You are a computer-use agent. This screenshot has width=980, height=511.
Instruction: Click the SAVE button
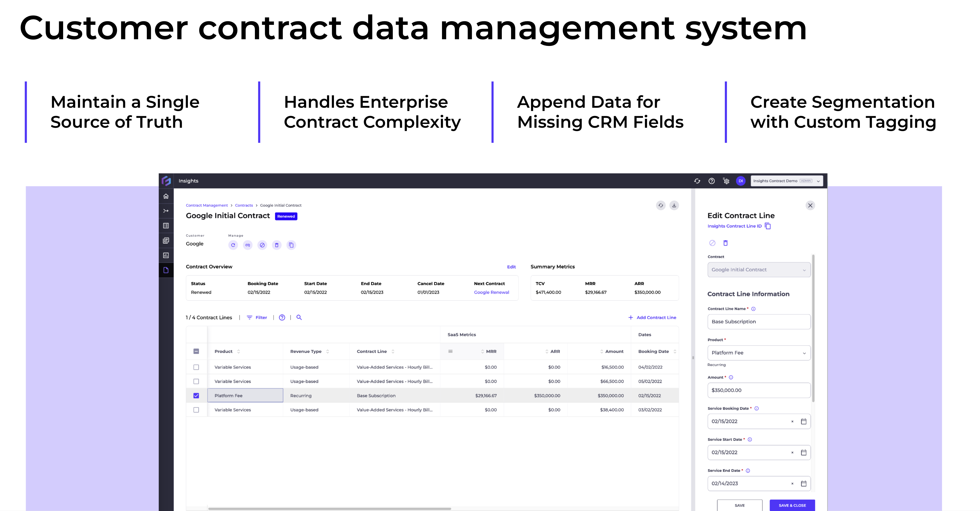739,505
